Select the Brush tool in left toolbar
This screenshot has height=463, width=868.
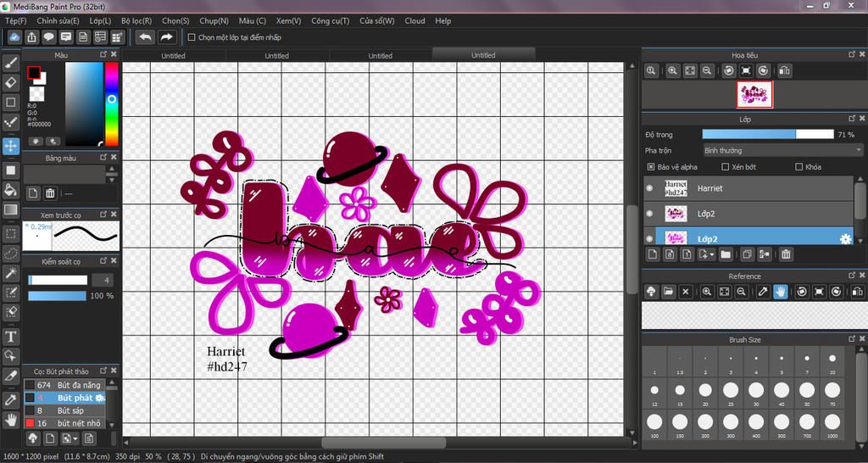pyautogui.click(x=10, y=63)
